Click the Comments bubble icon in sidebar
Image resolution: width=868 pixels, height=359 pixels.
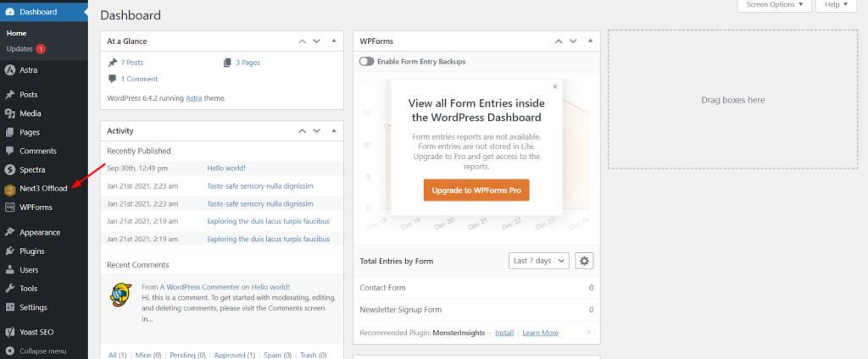9,151
